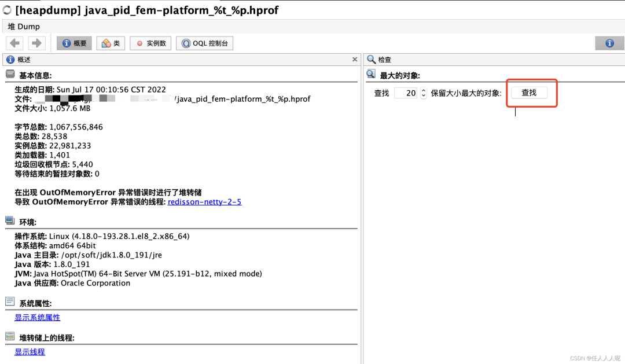This screenshot has height=364, width=625.
Task: Click the 字节总数: 1,067,556,846 text
Action: pyautogui.click(x=58, y=127)
